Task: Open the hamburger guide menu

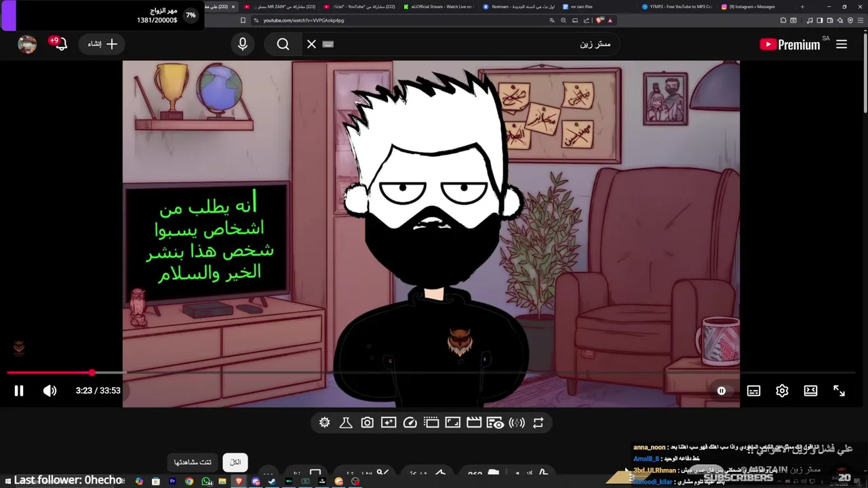Action: coord(842,44)
